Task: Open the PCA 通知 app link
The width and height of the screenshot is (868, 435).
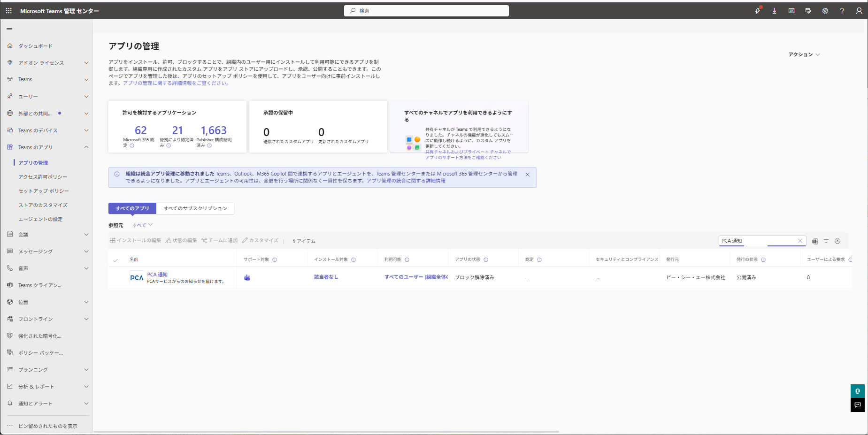Action: point(157,275)
